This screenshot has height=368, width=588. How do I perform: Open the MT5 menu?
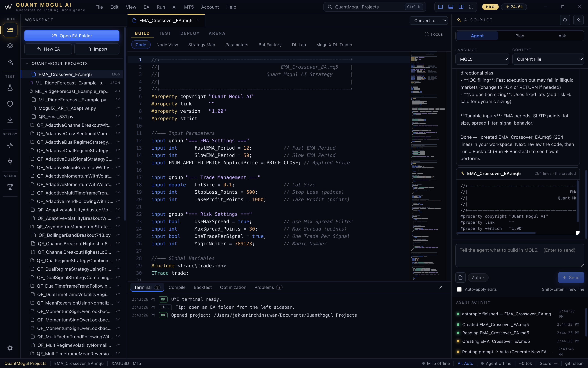(x=189, y=7)
